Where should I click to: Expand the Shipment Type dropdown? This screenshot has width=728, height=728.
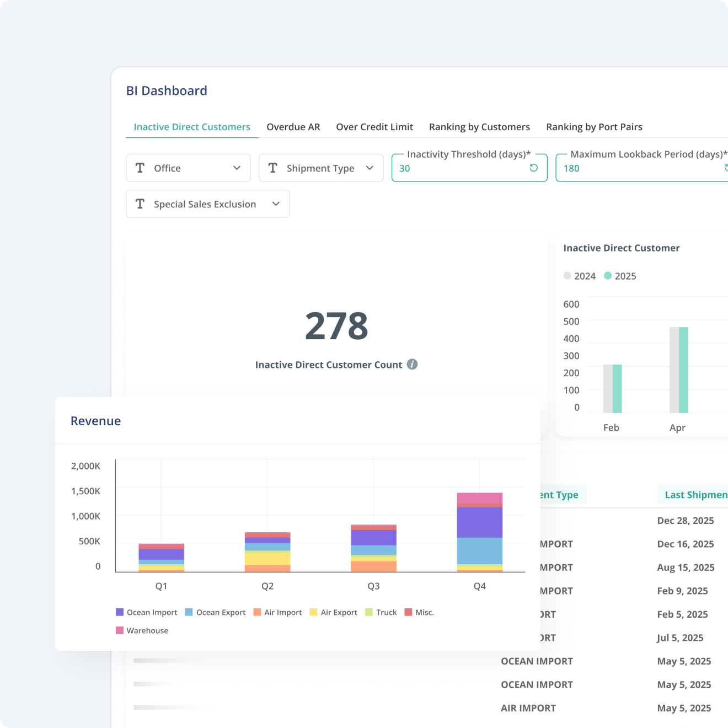tap(370, 168)
